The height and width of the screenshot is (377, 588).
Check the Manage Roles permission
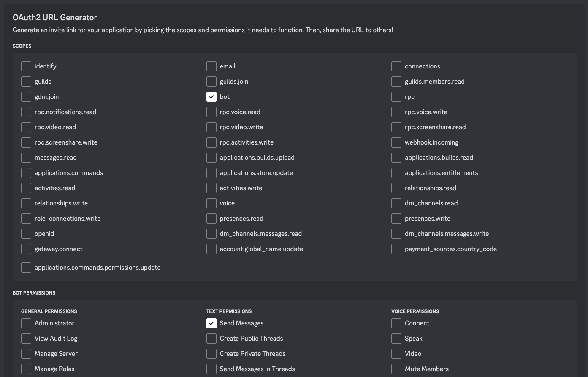[26, 369]
